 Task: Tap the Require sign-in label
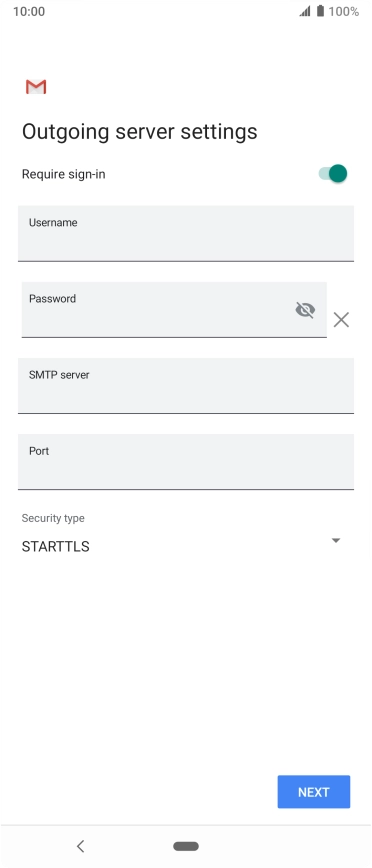(64, 174)
